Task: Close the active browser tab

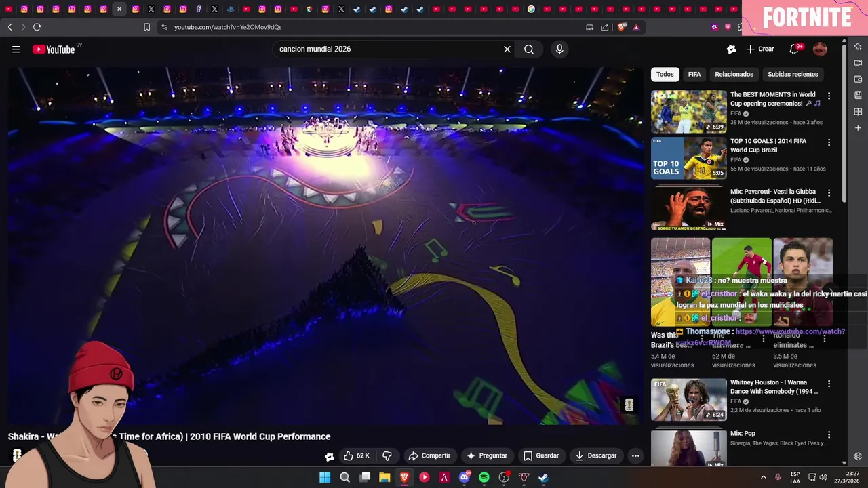Action: click(x=119, y=9)
